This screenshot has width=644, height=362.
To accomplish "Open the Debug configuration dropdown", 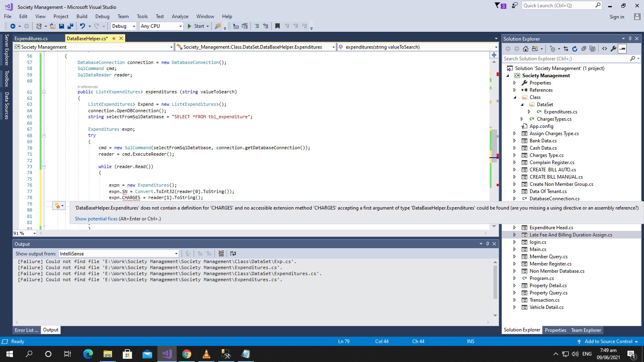I will (124, 26).
